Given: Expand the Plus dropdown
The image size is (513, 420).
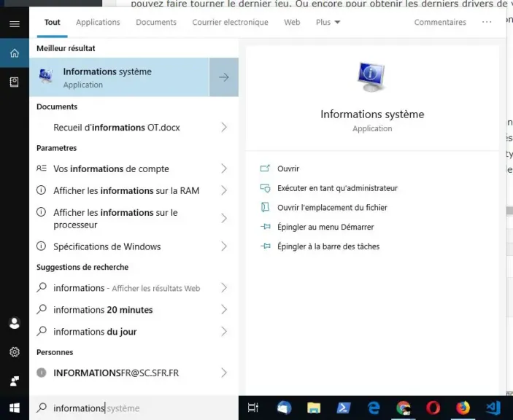Looking at the screenshot, I should pyautogui.click(x=328, y=22).
